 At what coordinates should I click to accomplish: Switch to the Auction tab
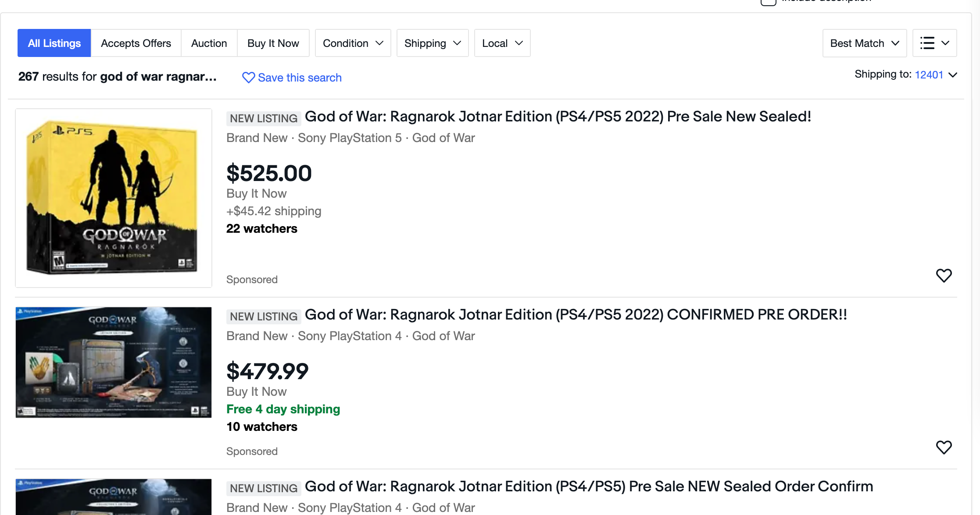[x=209, y=43]
